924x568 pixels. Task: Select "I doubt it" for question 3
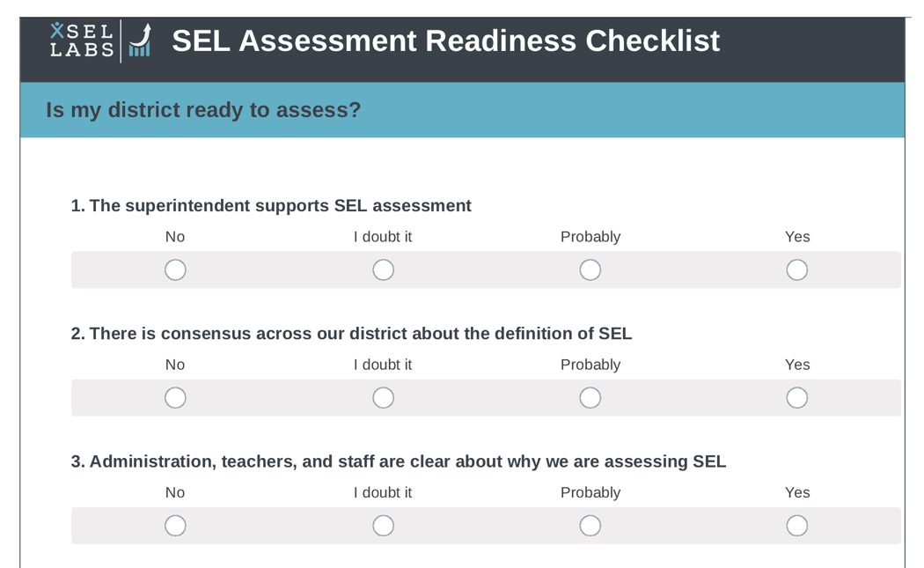(383, 525)
